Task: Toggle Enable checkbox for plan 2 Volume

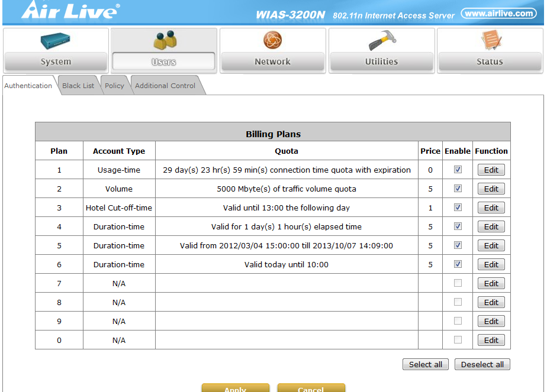Action: tap(458, 189)
